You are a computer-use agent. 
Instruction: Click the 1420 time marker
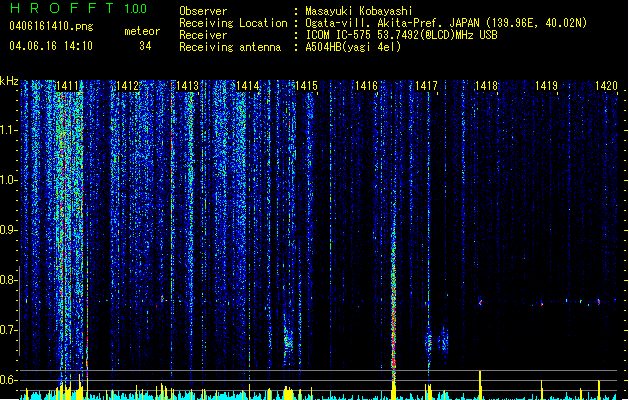tap(606, 86)
